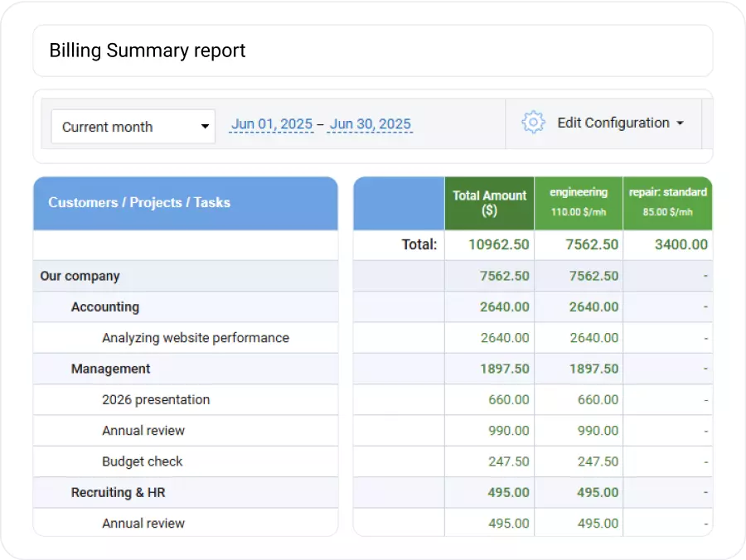Select the Our company customer row
This screenshot has height=560, width=746.
click(186, 276)
